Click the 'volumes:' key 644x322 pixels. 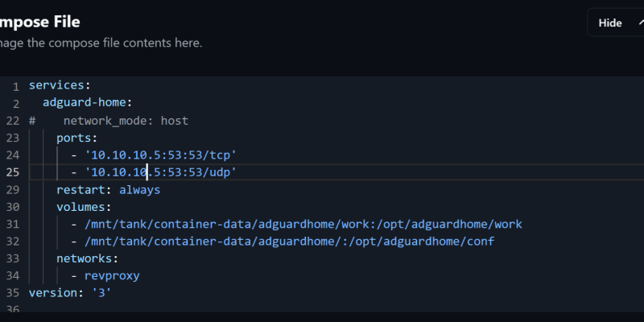(x=84, y=207)
